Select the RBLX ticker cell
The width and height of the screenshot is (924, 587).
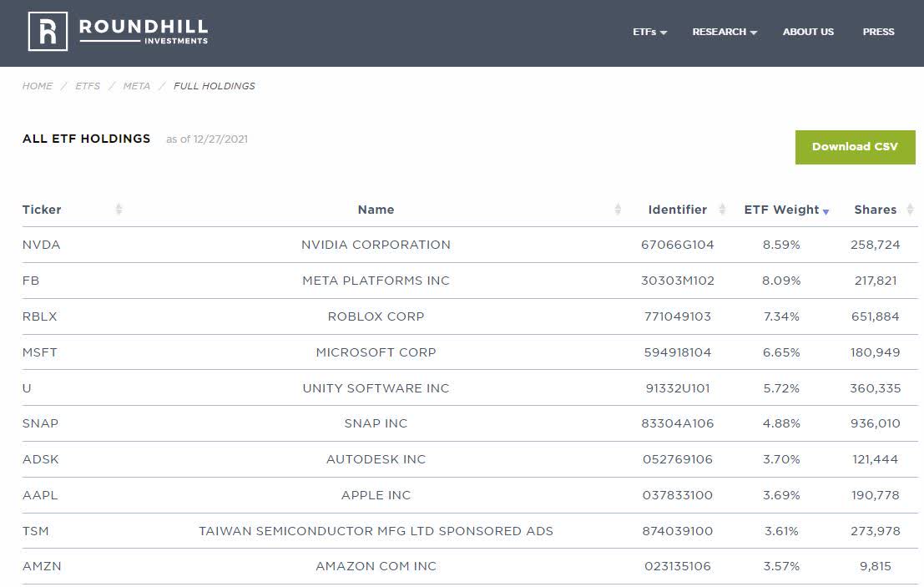[x=39, y=316]
